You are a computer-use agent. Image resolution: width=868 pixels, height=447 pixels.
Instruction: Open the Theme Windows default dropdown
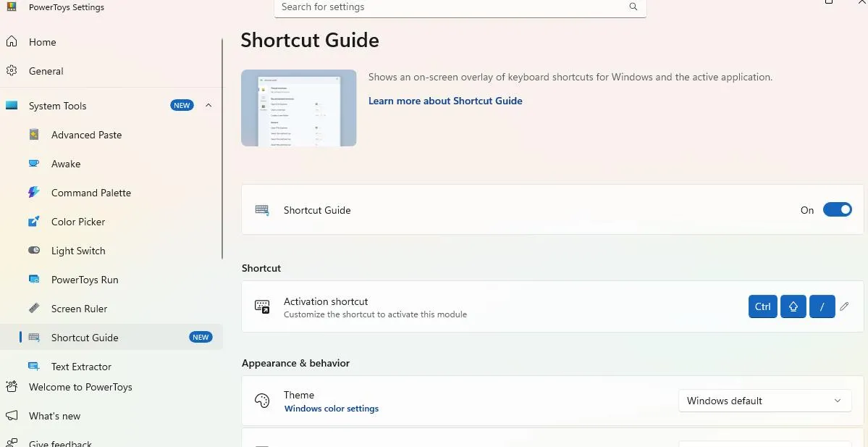(x=764, y=401)
